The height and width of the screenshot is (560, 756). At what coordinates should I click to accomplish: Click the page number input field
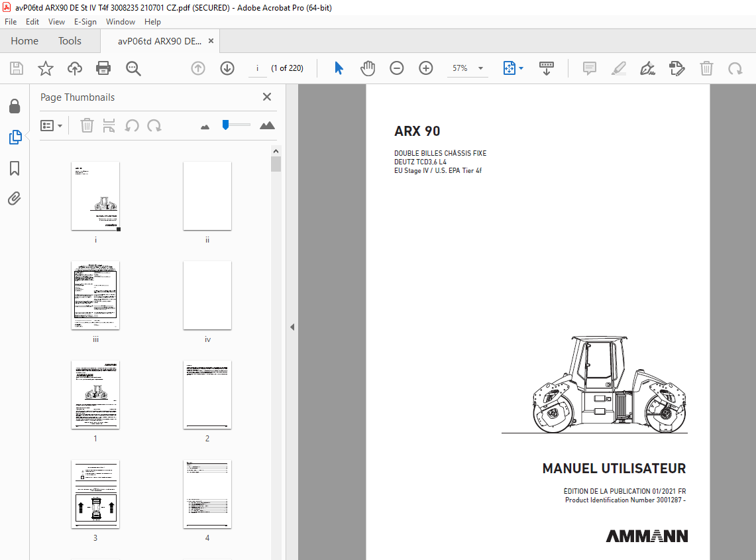click(x=258, y=68)
